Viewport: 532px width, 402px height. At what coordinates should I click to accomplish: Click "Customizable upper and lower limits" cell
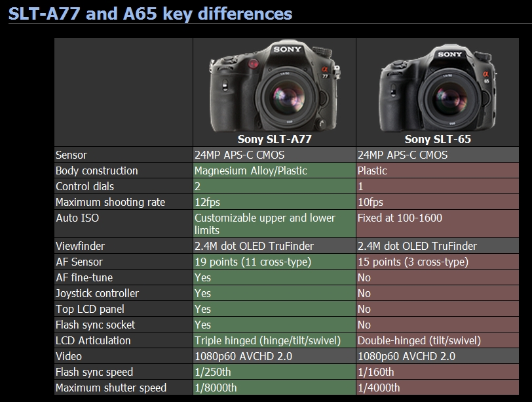(275, 224)
